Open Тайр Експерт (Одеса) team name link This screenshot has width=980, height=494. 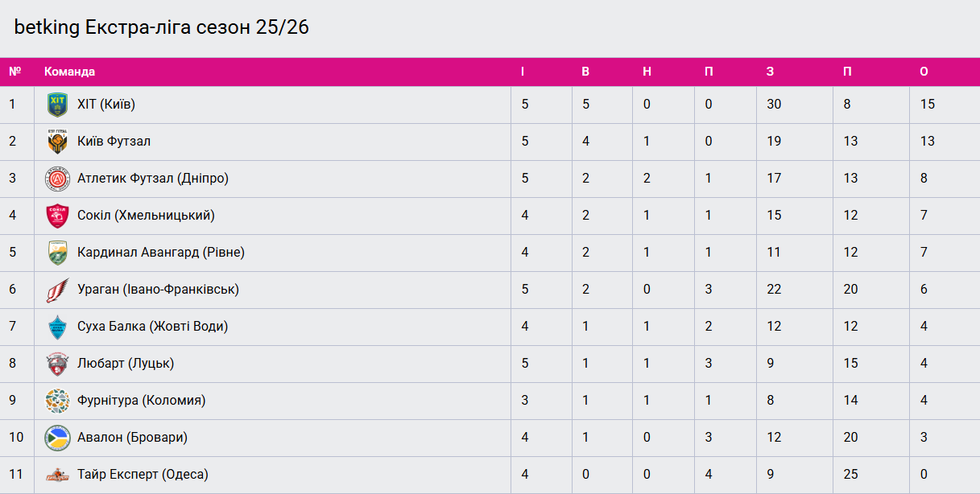coord(143,475)
